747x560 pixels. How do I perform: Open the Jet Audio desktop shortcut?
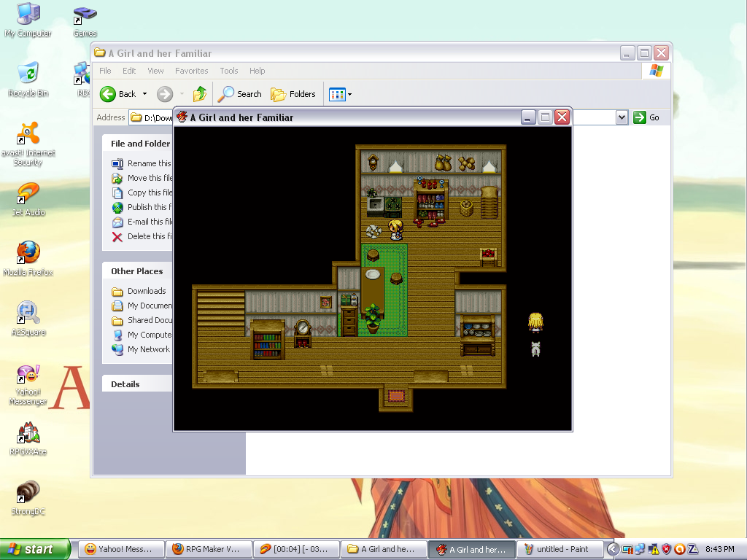pyautogui.click(x=28, y=195)
